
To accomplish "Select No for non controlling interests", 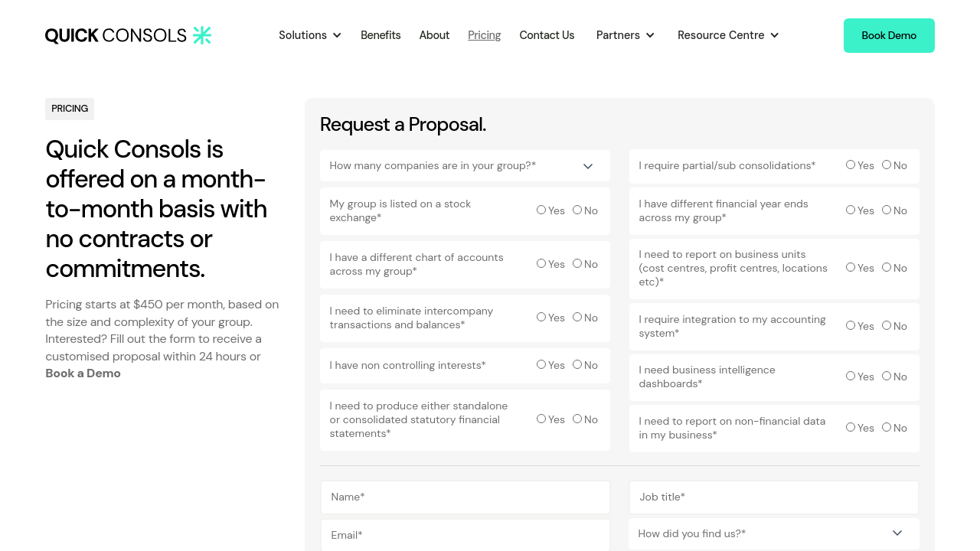I will click(x=577, y=364).
